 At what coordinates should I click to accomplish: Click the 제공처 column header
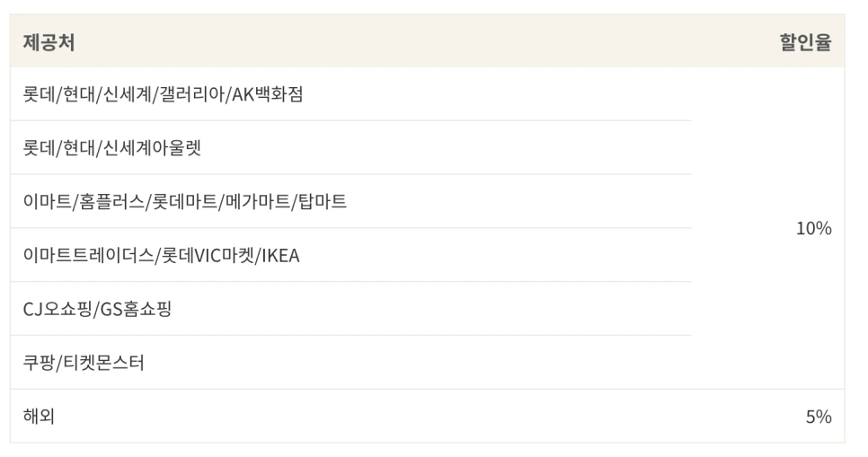pos(49,42)
